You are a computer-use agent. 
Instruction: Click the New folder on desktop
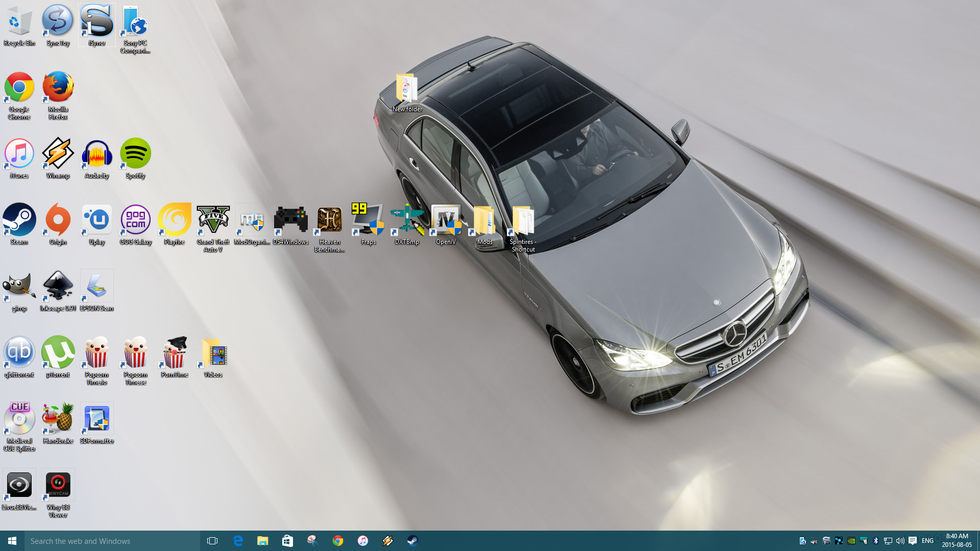coord(407,92)
